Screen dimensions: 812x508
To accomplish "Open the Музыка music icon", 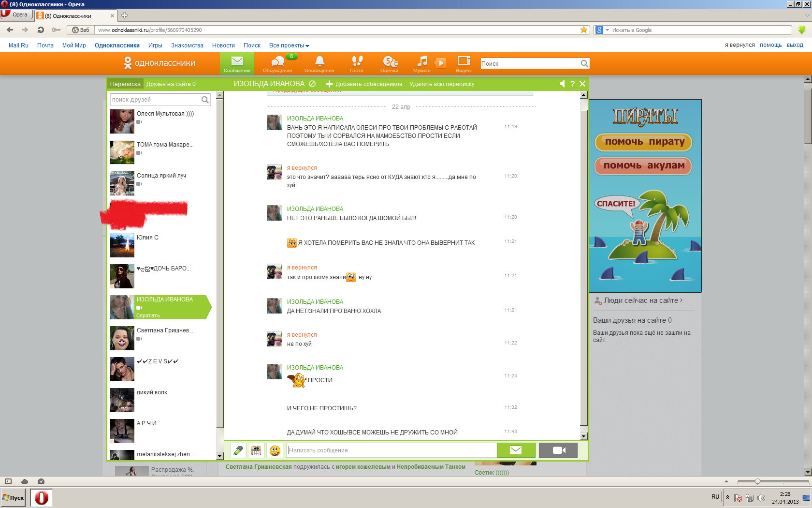I will tap(422, 63).
